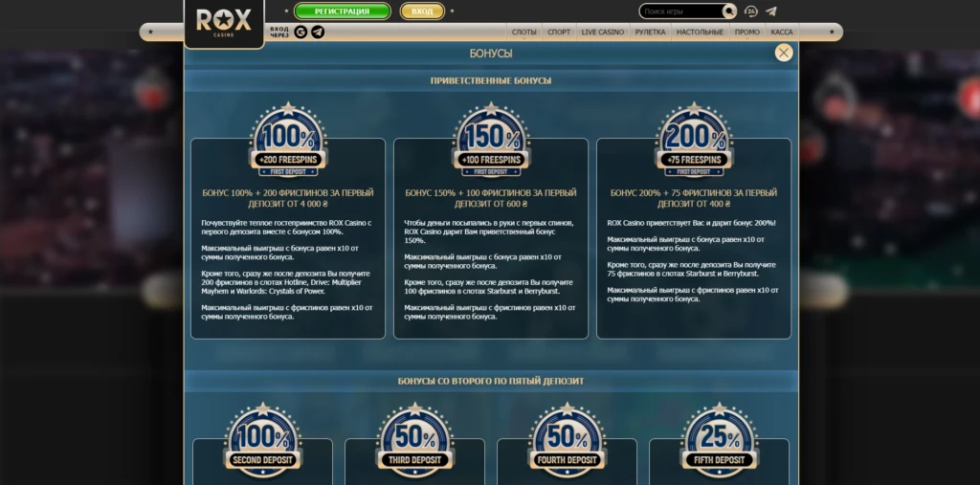980x485 pixels.
Task: Click the green Регистрация button
Action: click(342, 11)
